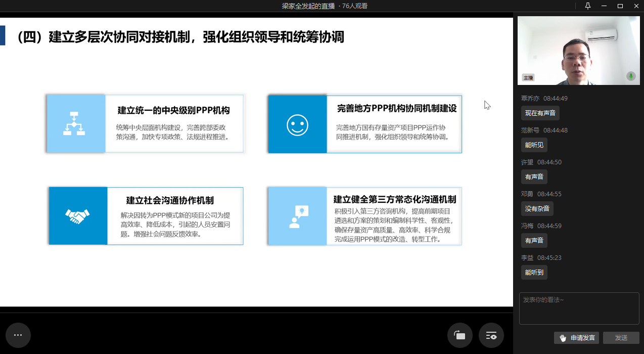The height and width of the screenshot is (354, 644).
Task: Click the switch screen layout icon
Action: pos(459,335)
